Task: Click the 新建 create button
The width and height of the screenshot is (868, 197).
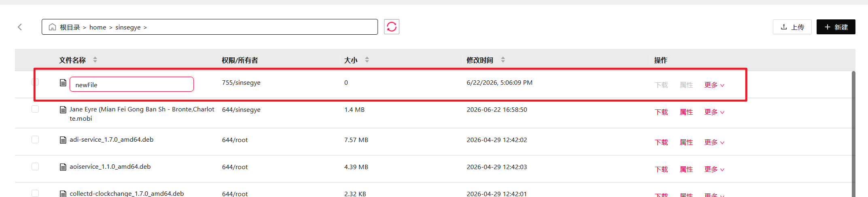Action: 836,27
